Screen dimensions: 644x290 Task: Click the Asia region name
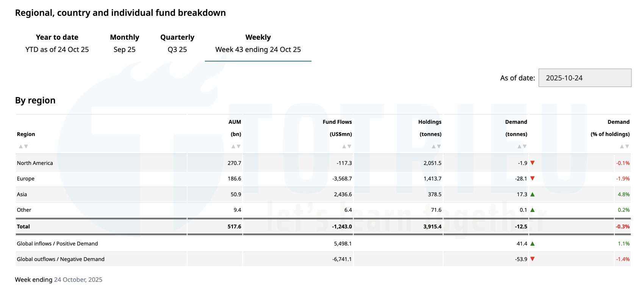22,194
